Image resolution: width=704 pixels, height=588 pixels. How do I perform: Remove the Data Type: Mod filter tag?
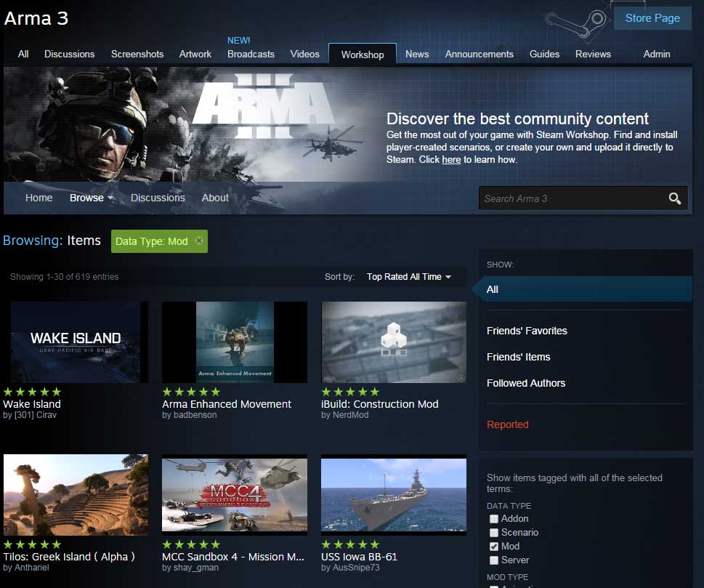pyautogui.click(x=199, y=241)
